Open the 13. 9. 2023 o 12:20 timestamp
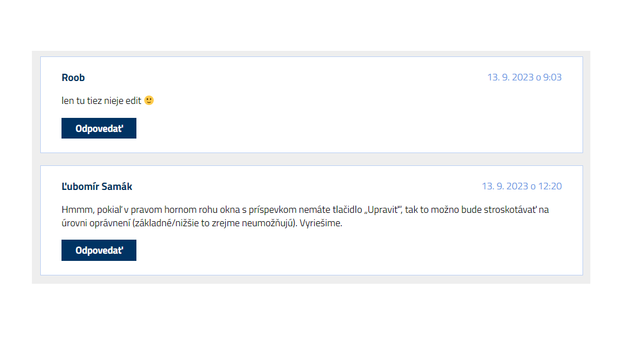The image size is (644, 362). point(522,186)
